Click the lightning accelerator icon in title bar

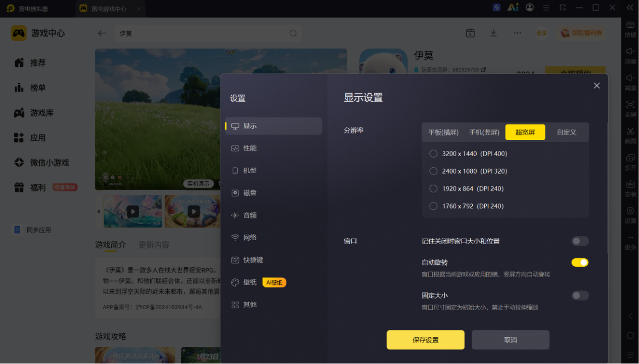(496, 8)
